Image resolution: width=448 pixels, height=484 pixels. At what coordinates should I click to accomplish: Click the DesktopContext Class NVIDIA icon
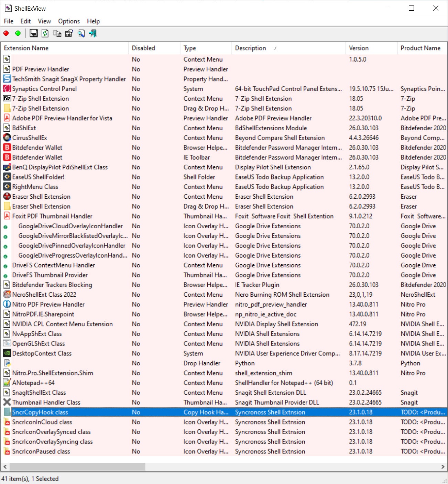tap(7, 353)
